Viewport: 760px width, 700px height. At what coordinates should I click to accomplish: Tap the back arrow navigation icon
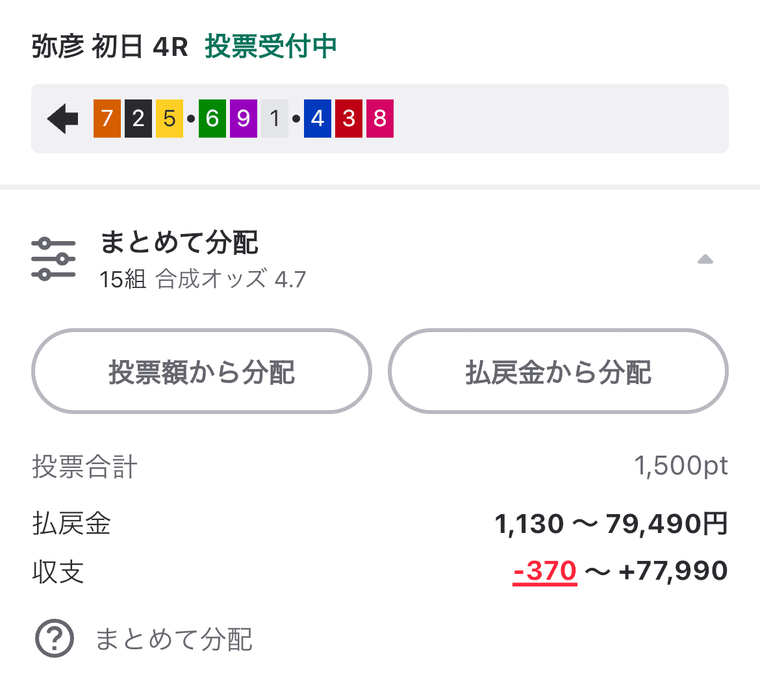[x=61, y=118]
